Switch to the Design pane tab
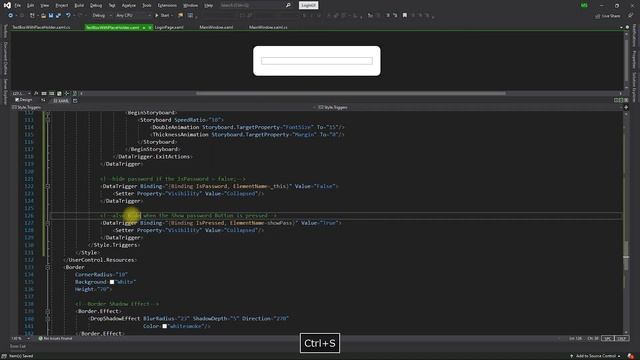This screenshot has height=360, width=640. (x=24, y=100)
